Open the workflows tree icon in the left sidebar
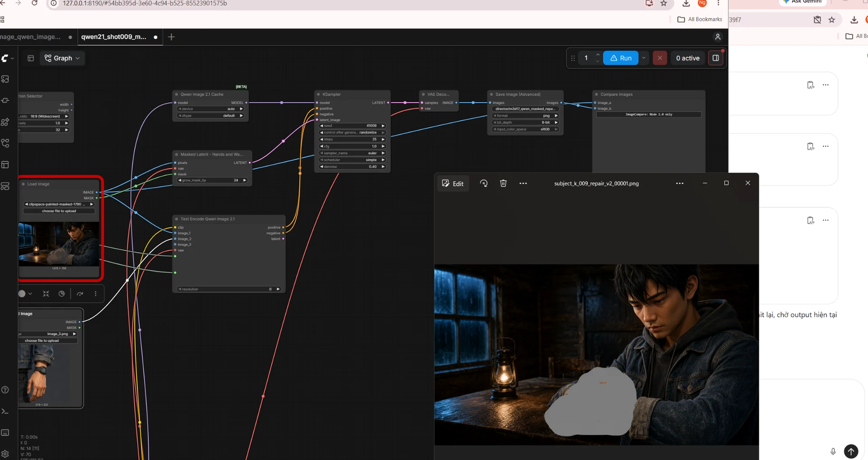868x460 pixels. click(x=5, y=143)
